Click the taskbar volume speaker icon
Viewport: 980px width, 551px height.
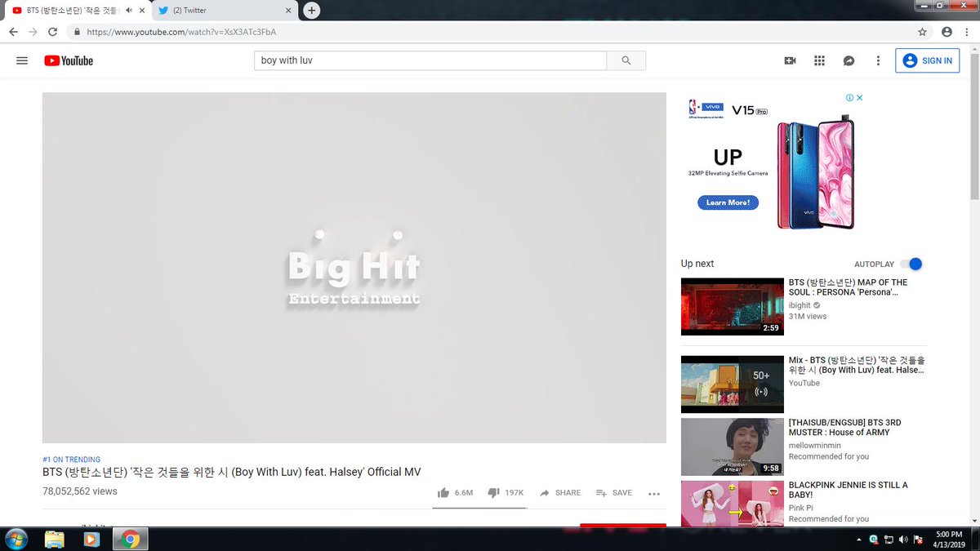coord(902,540)
